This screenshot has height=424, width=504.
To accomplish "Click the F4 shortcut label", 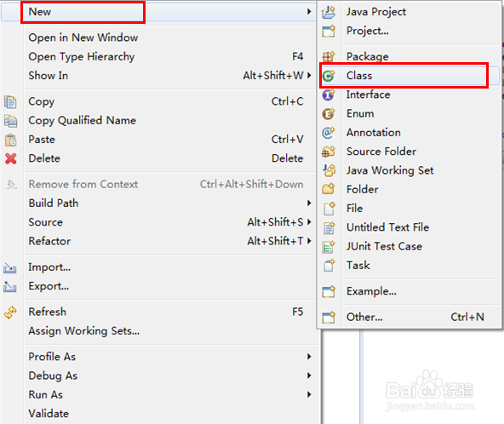I will [298, 56].
